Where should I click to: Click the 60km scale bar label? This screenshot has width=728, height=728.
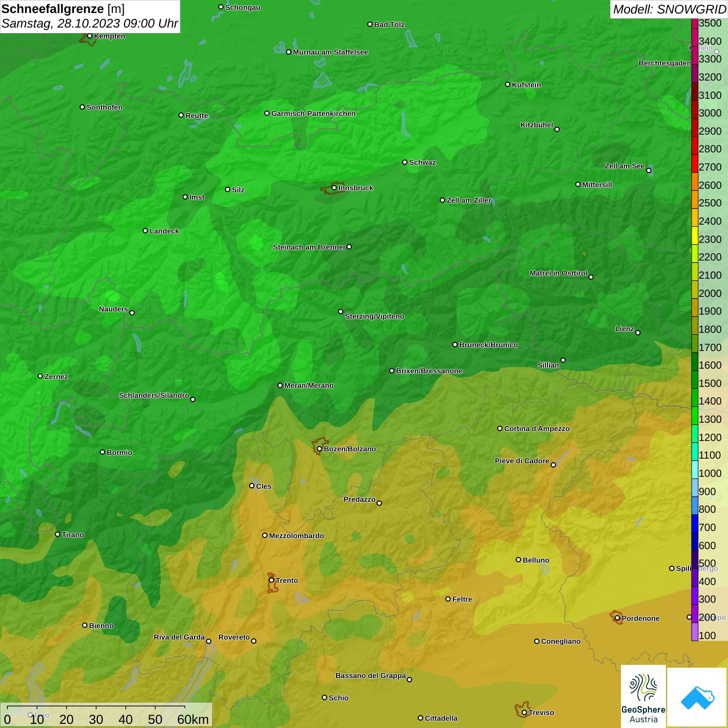[x=193, y=719]
